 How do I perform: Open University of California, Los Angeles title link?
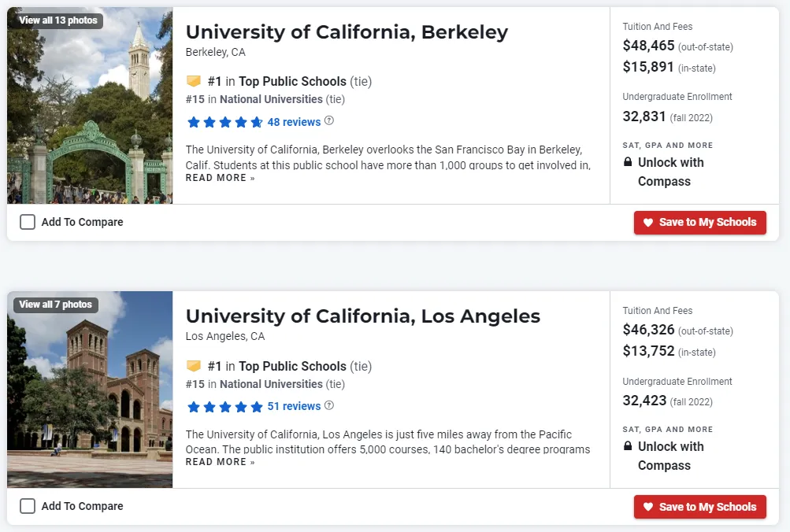click(x=363, y=316)
